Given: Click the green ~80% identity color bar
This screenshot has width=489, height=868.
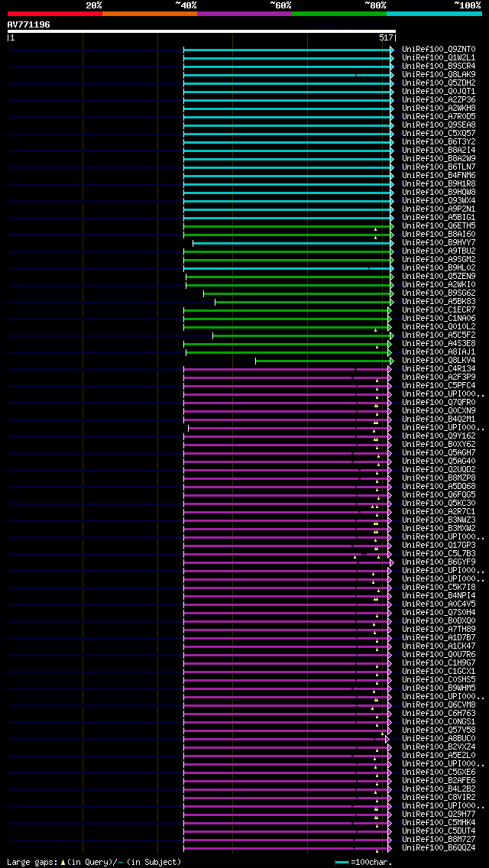Looking at the screenshot, I should [x=339, y=13].
